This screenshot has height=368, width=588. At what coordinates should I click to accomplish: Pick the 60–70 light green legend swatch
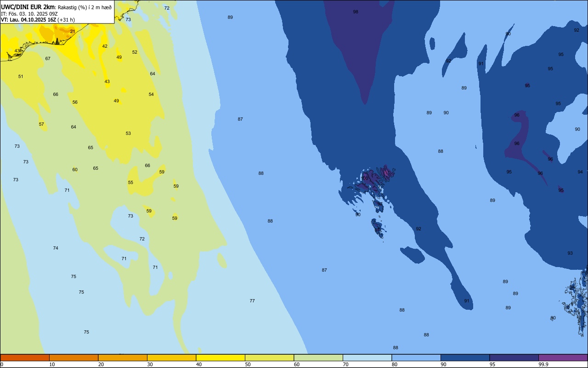tap(318, 357)
